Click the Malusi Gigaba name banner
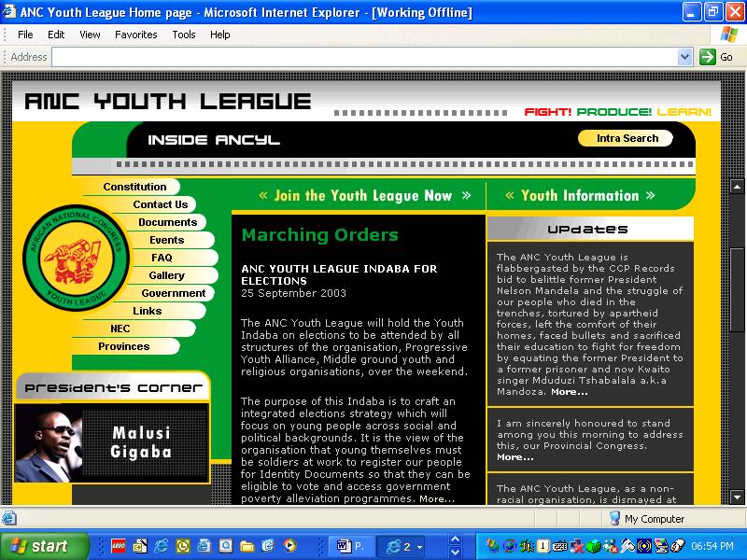This screenshot has width=747, height=560. (x=145, y=442)
